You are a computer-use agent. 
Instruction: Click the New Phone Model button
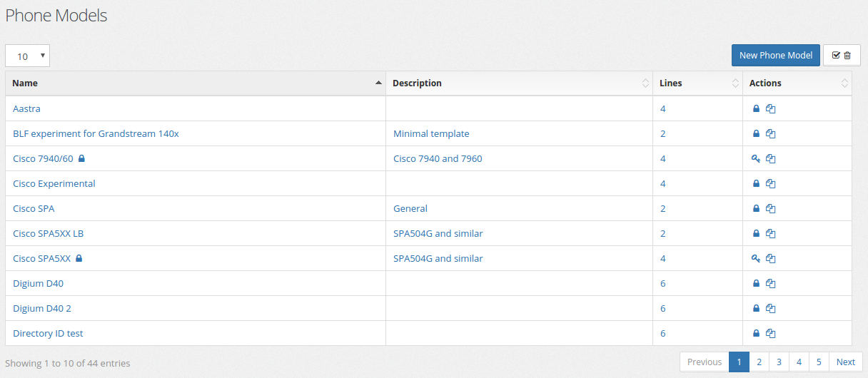point(775,56)
